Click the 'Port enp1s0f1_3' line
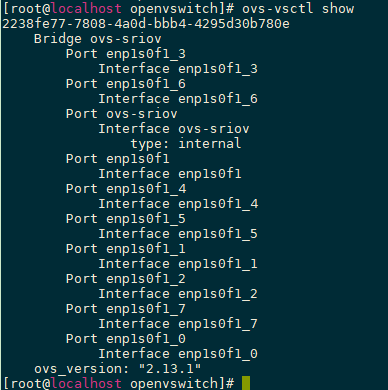Viewport: 388px width, 390px height. tap(126, 54)
